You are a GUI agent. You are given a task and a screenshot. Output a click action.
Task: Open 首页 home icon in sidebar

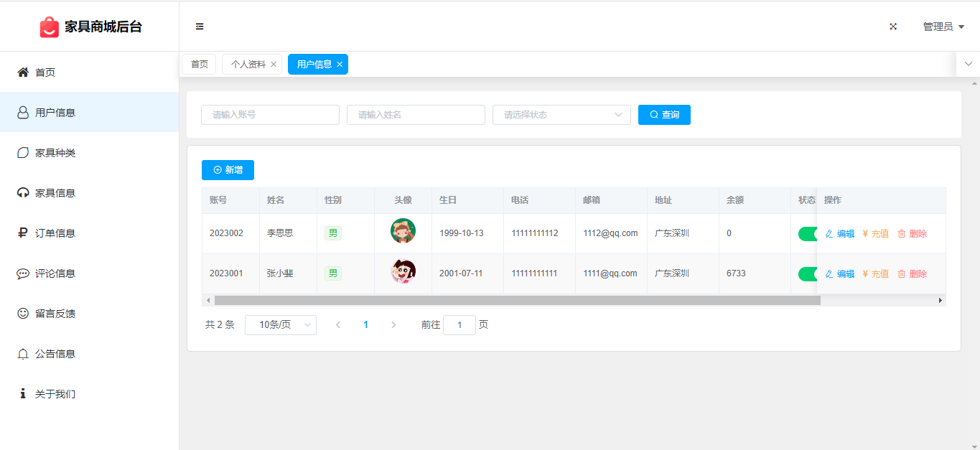click(x=23, y=72)
